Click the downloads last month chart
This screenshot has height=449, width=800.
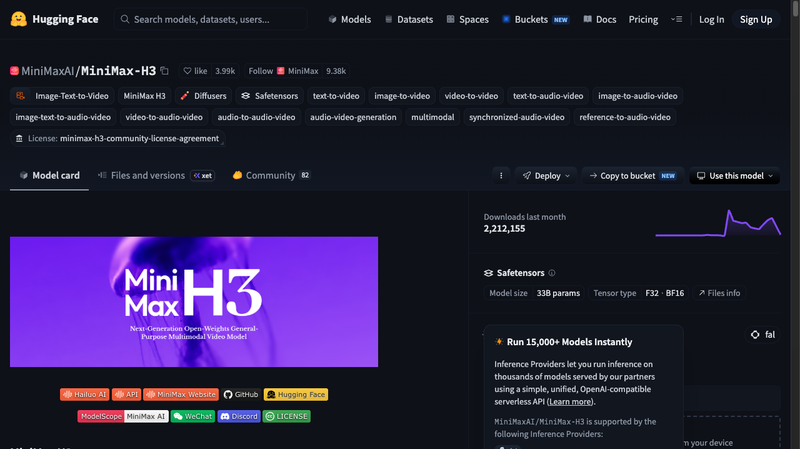click(718, 223)
